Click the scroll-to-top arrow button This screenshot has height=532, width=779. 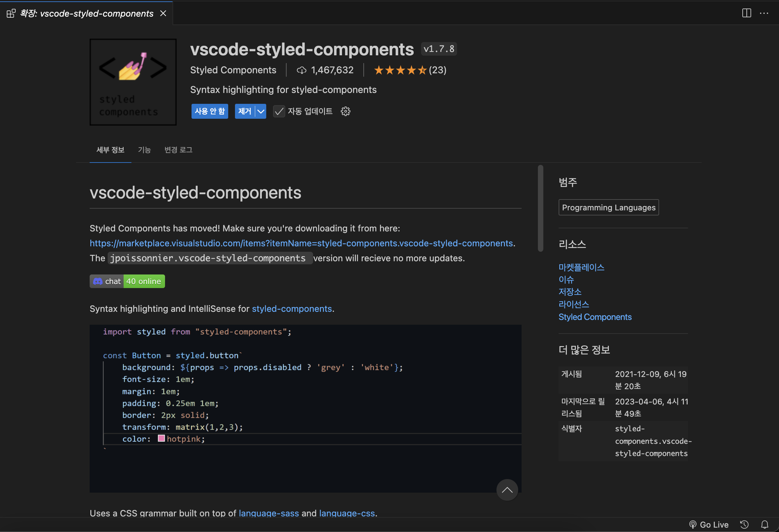click(x=507, y=490)
